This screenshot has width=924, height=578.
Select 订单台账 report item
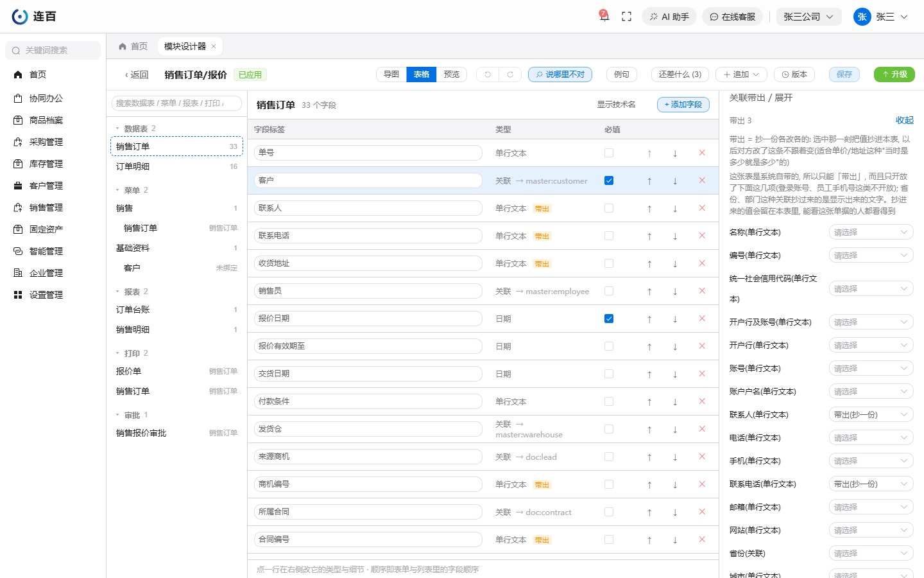176,310
